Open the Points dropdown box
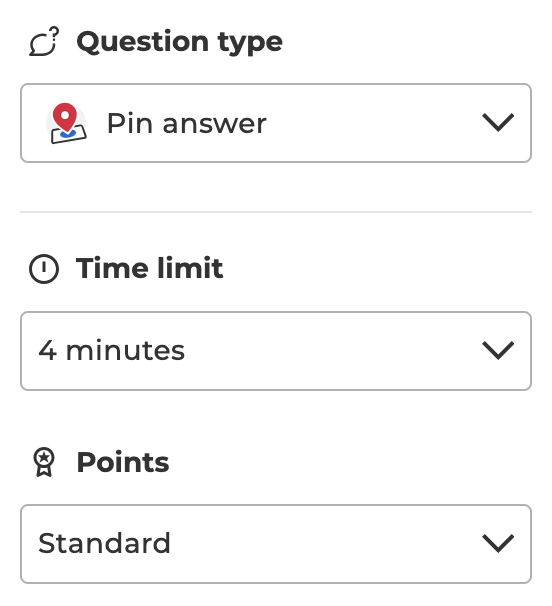 point(276,544)
